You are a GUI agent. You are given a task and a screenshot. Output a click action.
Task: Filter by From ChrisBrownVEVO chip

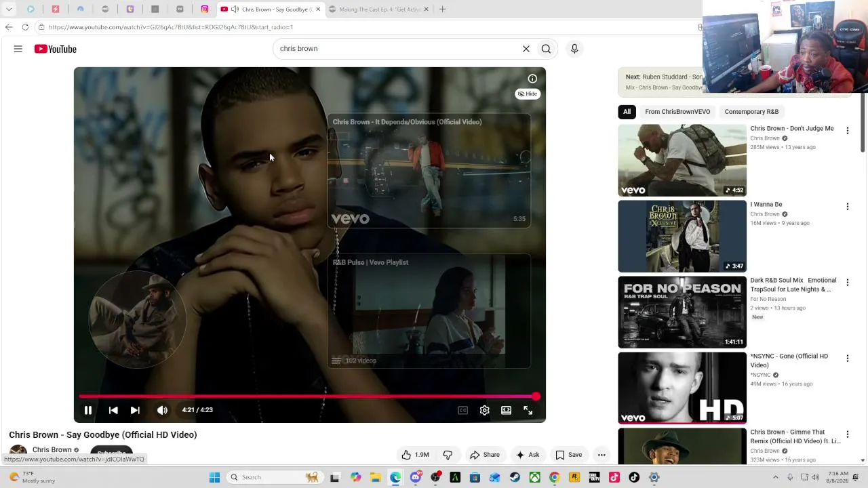[x=677, y=112]
